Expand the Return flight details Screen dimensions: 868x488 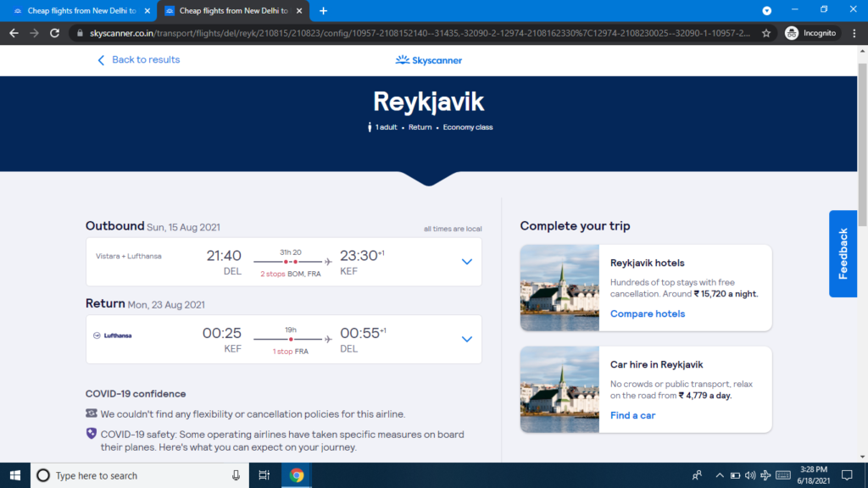tap(467, 339)
